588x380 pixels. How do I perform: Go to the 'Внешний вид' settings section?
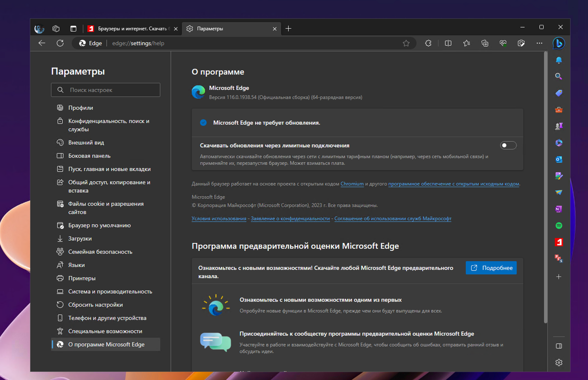(x=105, y=143)
